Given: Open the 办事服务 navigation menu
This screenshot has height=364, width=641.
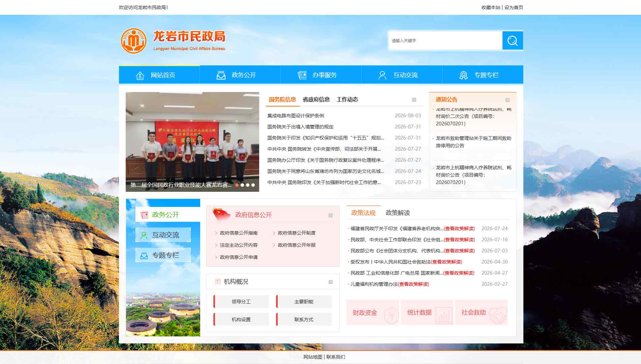Looking at the screenshot, I should [321, 75].
